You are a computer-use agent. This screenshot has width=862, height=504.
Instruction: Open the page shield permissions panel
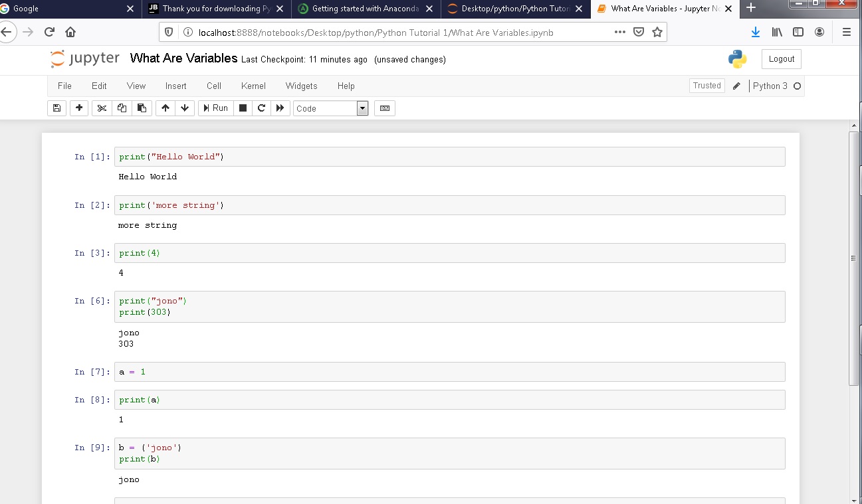pyautogui.click(x=169, y=31)
